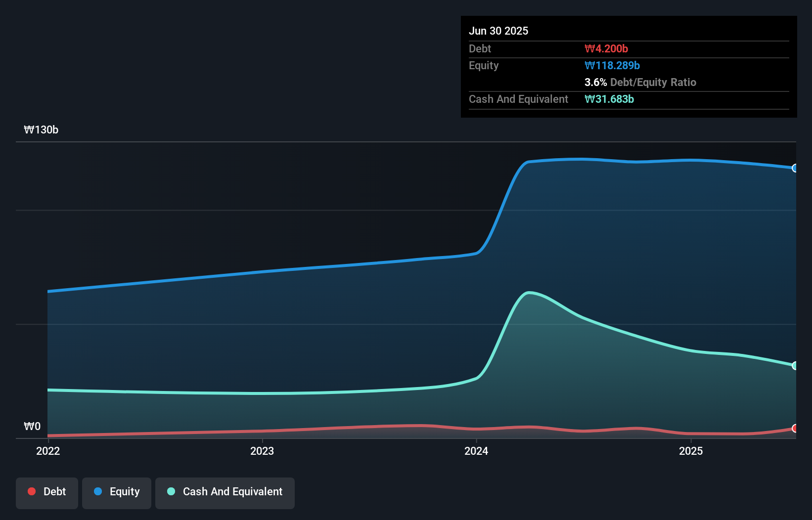Image resolution: width=812 pixels, height=520 pixels.
Task: Select the Debt endpoint marker at the chart edge
Action: click(x=795, y=429)
